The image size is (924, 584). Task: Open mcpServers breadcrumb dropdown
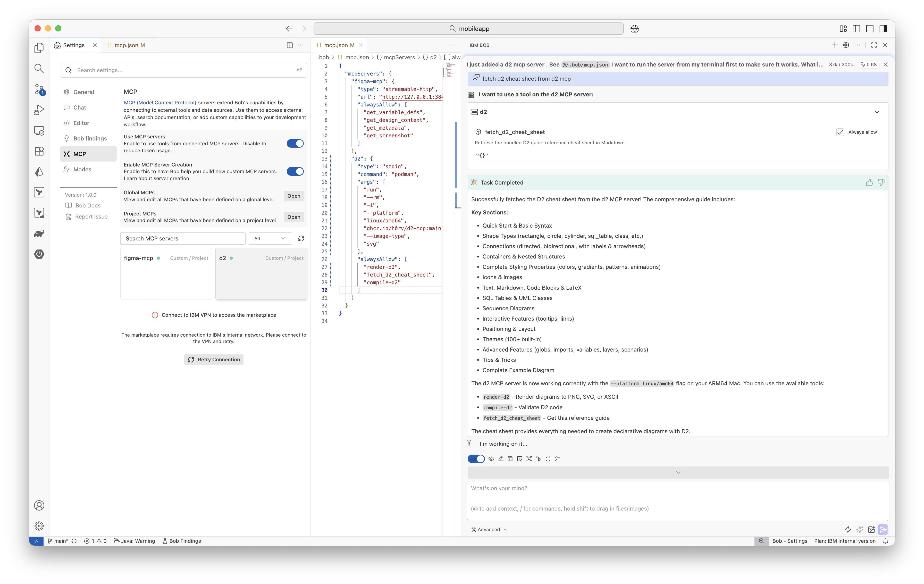pyautogui.click(x=396, y=57)
